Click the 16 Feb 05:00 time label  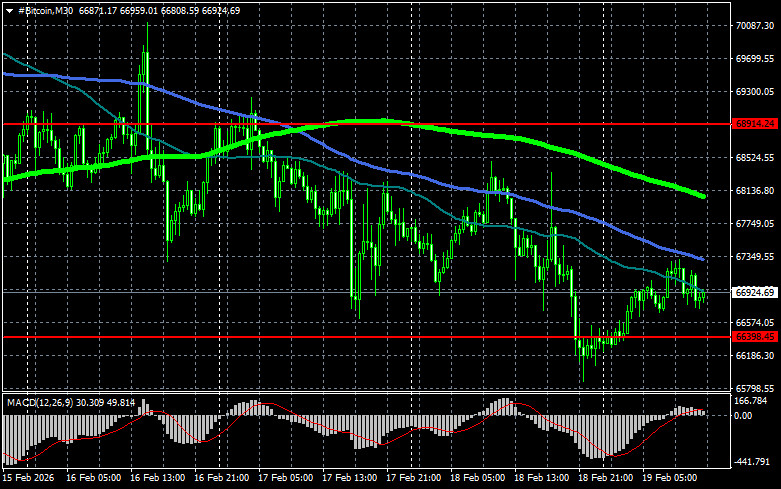point(94,478)
